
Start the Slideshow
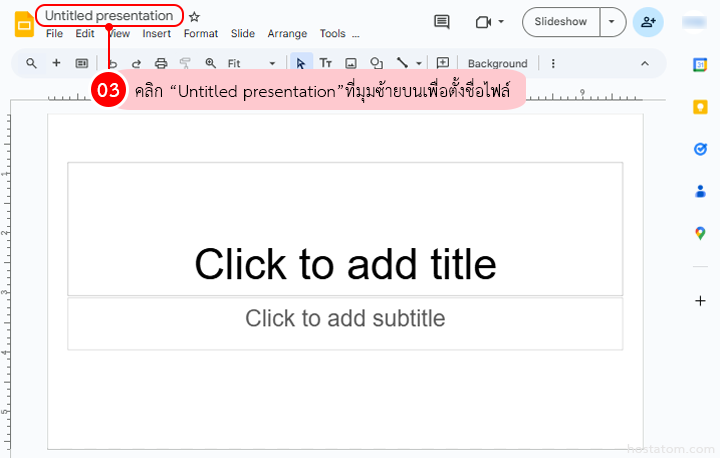pos(561,22)
